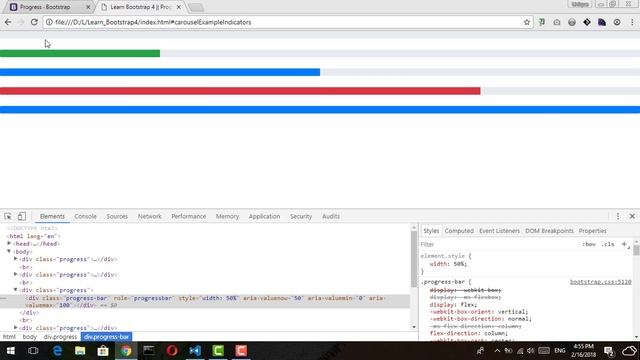The image size is (640, 360).
Task: Switch to the Computed styles tab
Action: tap(459, 231)
